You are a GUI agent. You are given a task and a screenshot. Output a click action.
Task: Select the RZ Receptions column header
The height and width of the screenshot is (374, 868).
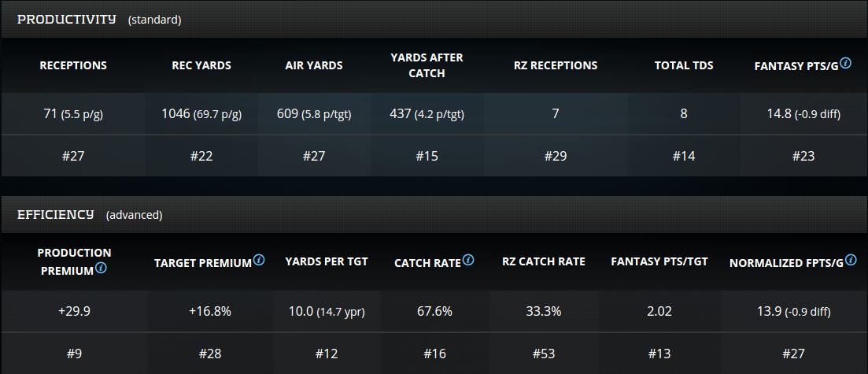click(556, 65)
